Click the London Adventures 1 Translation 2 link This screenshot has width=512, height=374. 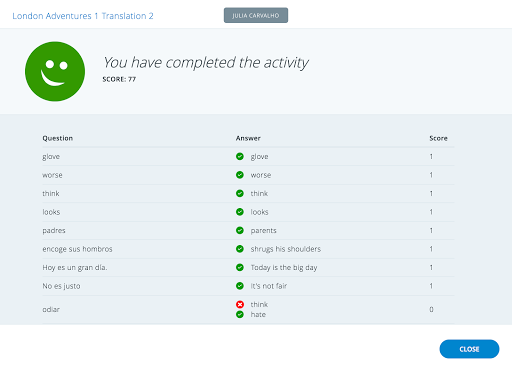click(83, 16)
